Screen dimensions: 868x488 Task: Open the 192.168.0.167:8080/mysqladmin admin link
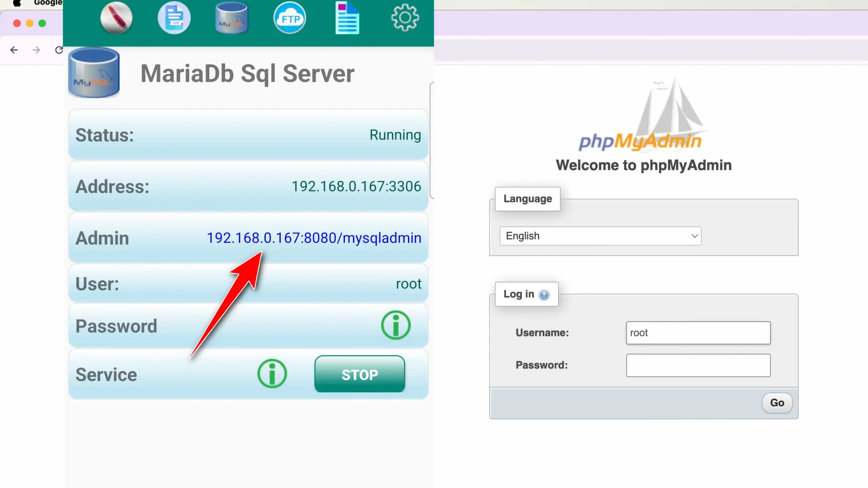pos(313,238)
